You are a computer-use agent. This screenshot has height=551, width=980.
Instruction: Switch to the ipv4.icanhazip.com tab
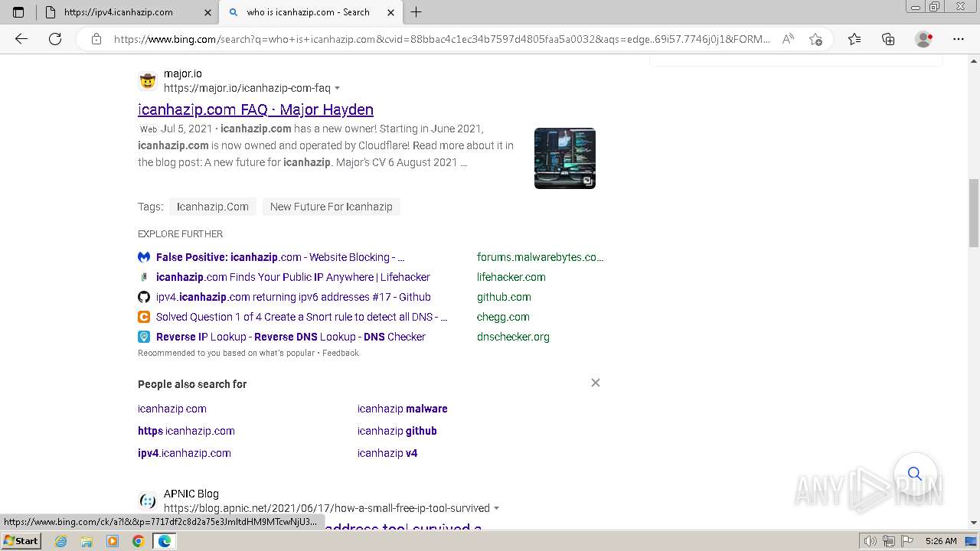[127, 12]
